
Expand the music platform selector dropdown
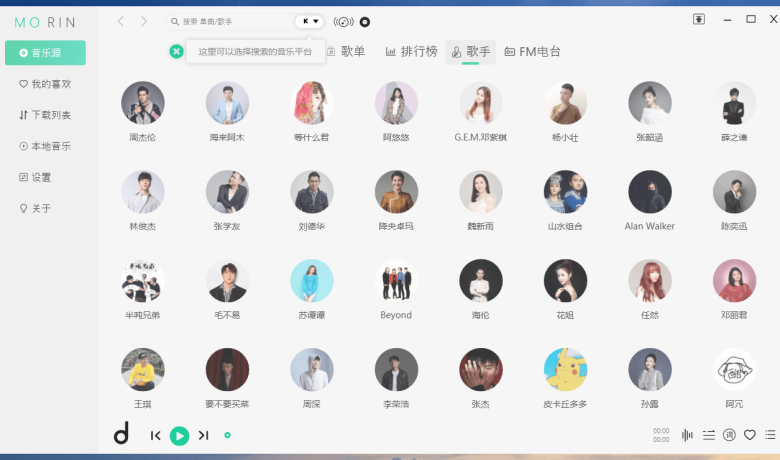coord(309,21)
